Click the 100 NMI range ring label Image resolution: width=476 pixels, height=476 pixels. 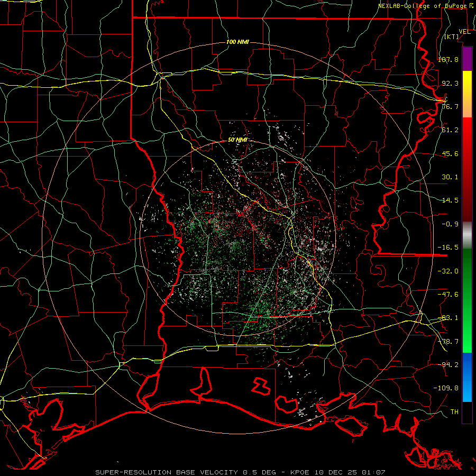pyautogui.click(x=237, y=42)
